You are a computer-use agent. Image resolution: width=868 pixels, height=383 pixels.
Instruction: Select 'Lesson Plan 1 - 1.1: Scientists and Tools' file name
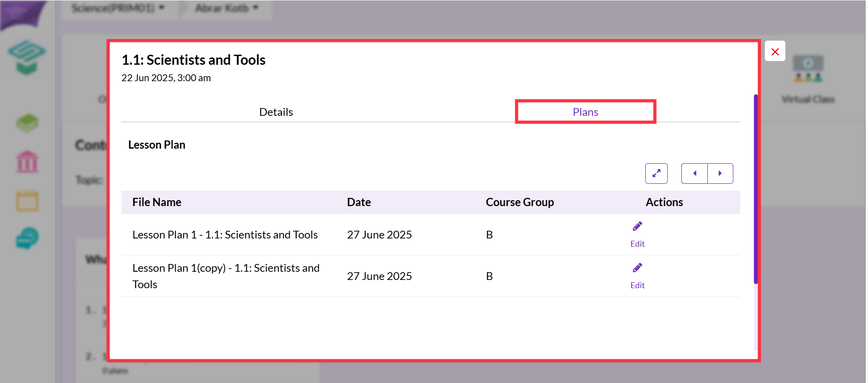[225, 235]
